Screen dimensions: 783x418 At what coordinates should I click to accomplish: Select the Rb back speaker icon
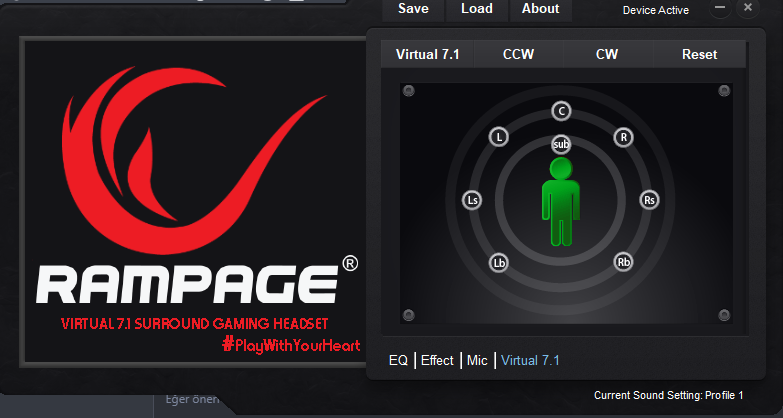623,262
